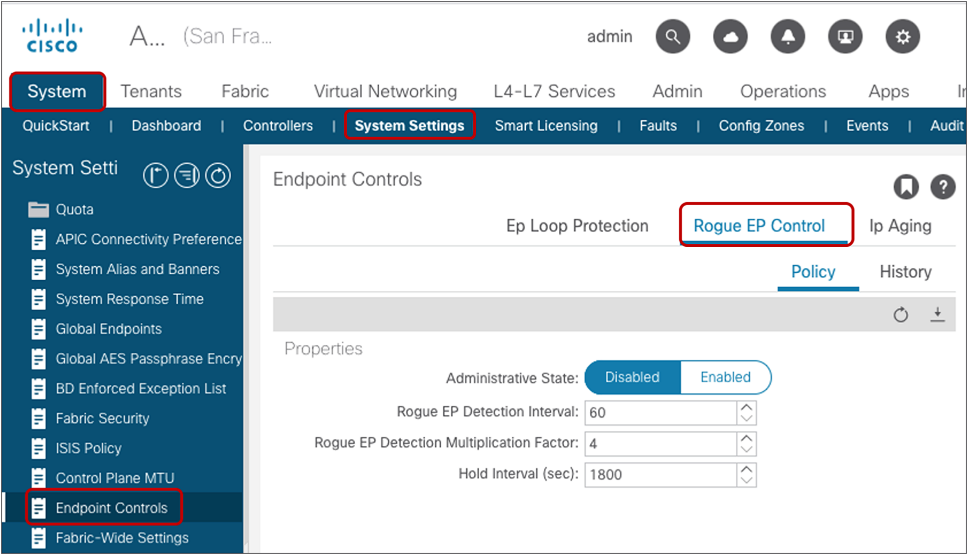Edit the Hold Interval field

click(x=661, y=474)
